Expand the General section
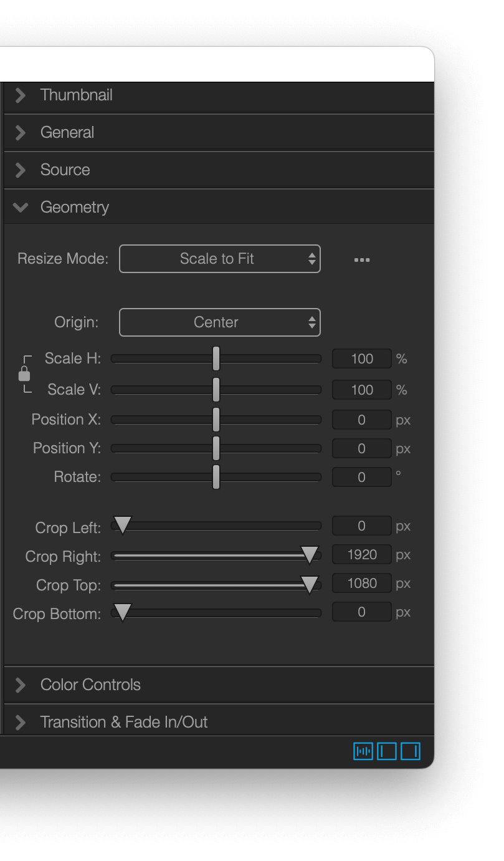 click(219, 132)
